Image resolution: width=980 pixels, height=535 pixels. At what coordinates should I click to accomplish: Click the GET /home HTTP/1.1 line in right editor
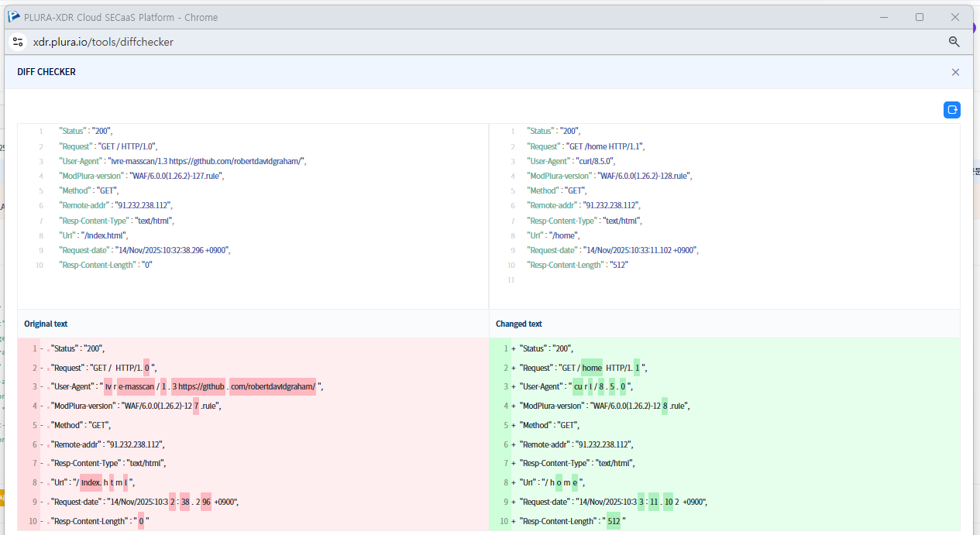(x=585, y=146)
